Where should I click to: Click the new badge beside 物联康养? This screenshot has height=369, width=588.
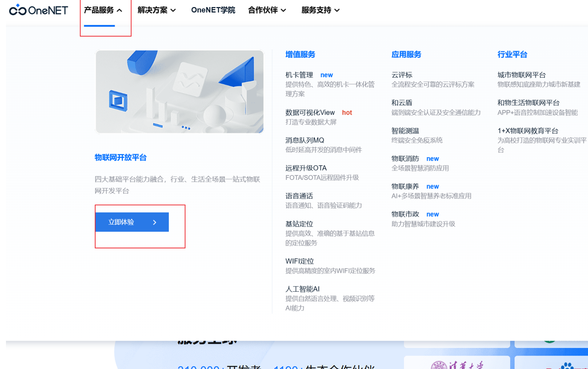point(433,186)
